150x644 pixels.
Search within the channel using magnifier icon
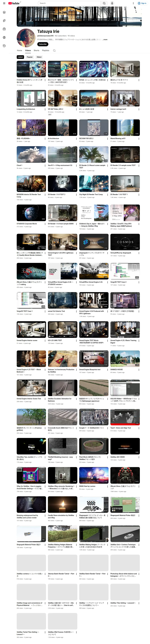pyautogui.click(x=54, y=51)
